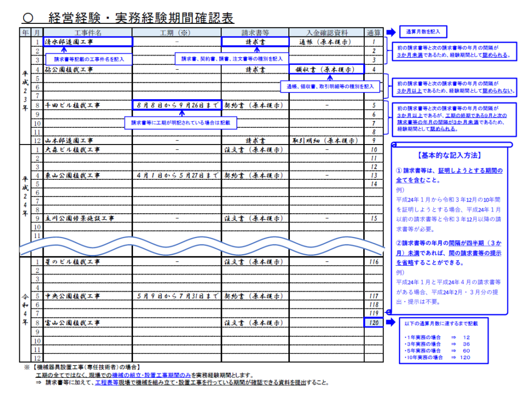
Task: Click the footnote heading 【機械器具設置工事（専任技術者）の場合】
Action: 87,367
